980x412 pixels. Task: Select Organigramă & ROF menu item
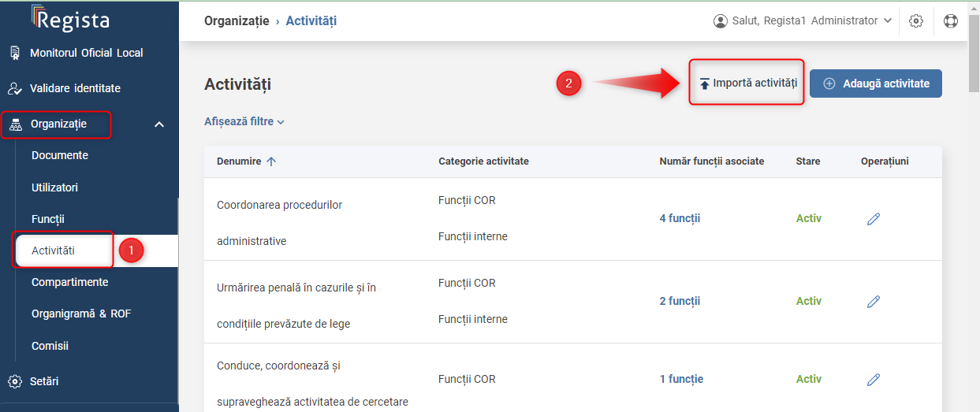coord(81,314)
